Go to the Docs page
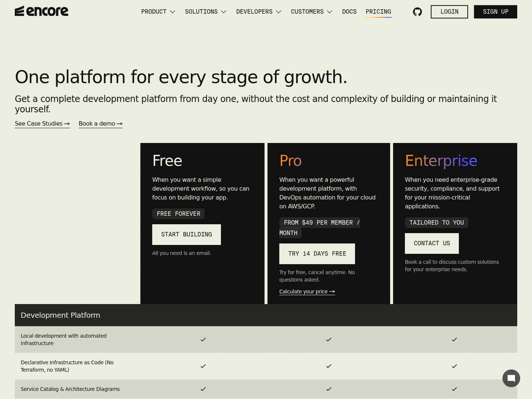The width and height of the screenshot is (532, 399). [349, 12]
